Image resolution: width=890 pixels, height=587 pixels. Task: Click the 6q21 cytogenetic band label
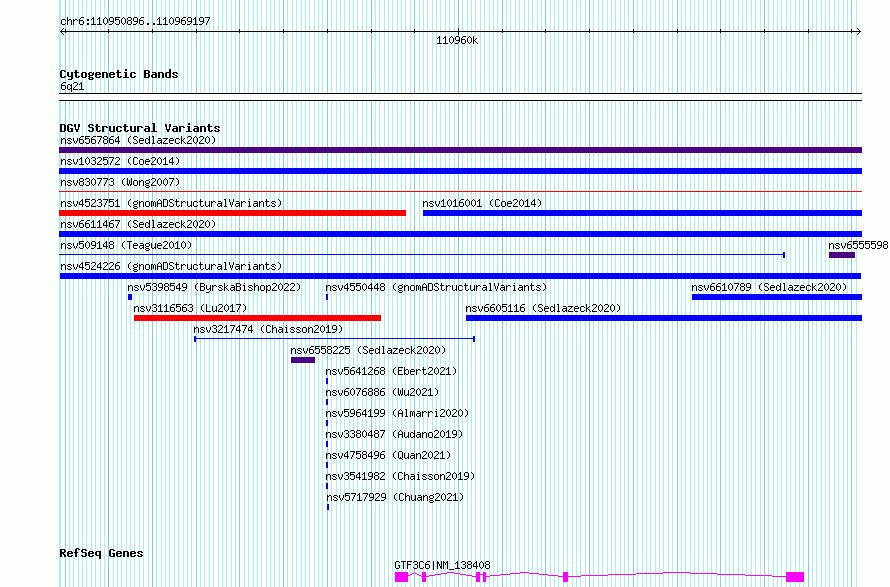click(x=72, y=86)
